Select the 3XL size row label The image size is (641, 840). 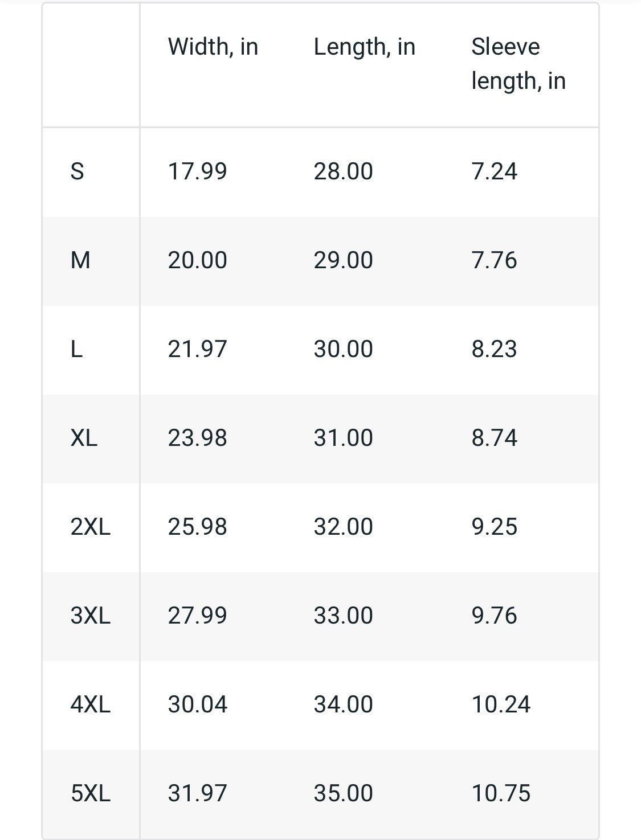click(90, 616)
